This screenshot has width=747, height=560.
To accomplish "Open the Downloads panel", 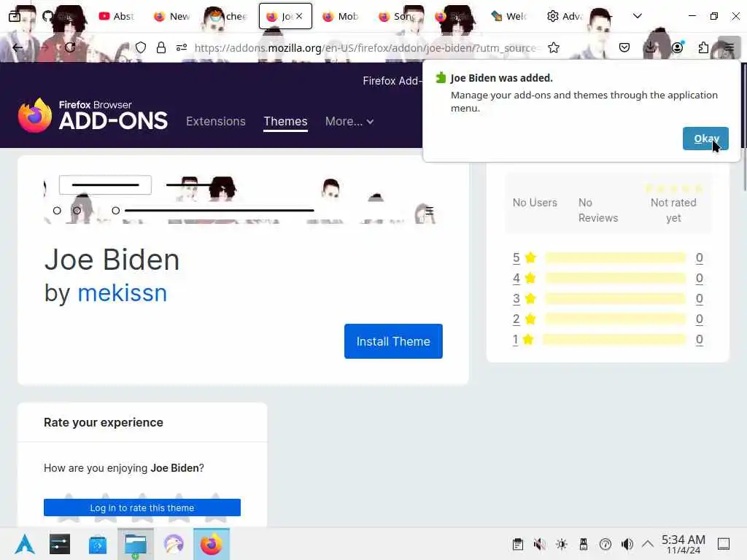I will click(x=650, y=47).
